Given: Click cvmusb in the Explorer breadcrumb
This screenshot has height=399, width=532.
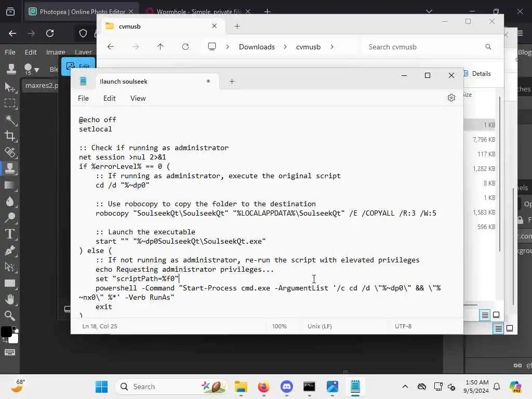Looking at the screenshot, I should (x=308, y=47).
